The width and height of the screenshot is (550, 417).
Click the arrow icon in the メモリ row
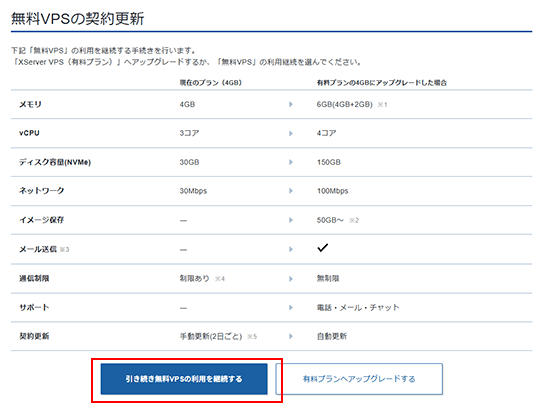coord(290,104)
